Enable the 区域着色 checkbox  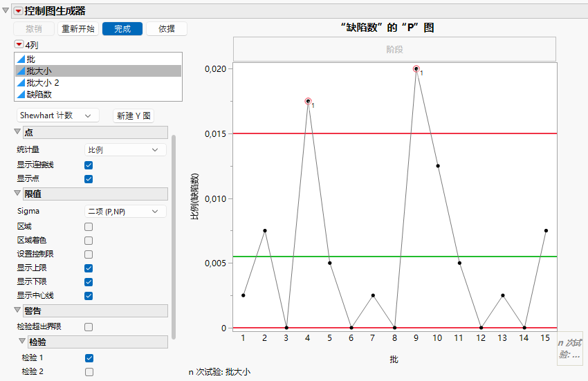click(x=89, y=241)
